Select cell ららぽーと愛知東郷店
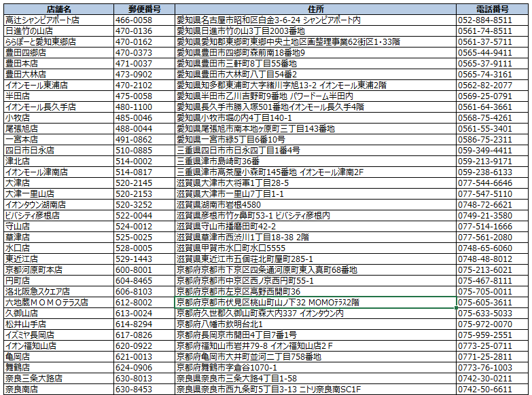This screenshot has width=532, height=395. point(58,41)
